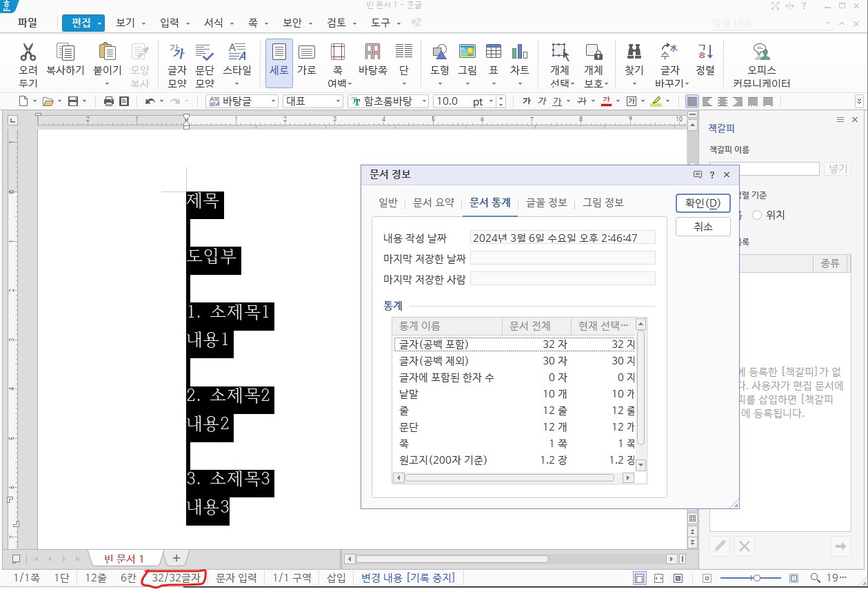Open the 스타일 tool

click(x=238, y=63)
